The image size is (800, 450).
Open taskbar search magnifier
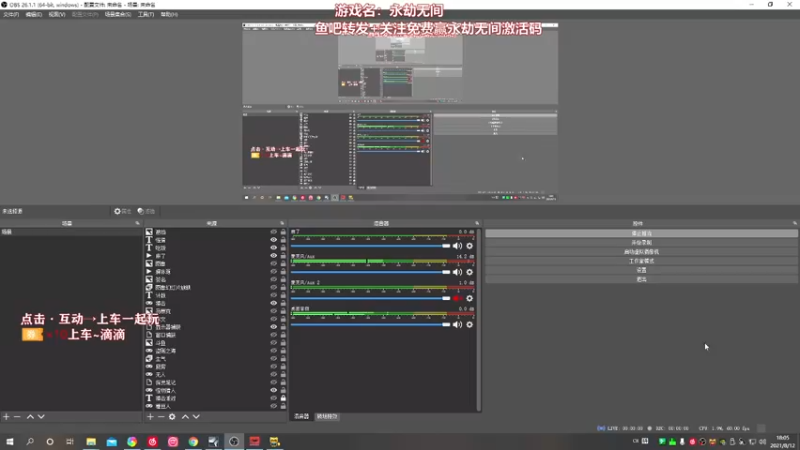[x=30, y=442]
